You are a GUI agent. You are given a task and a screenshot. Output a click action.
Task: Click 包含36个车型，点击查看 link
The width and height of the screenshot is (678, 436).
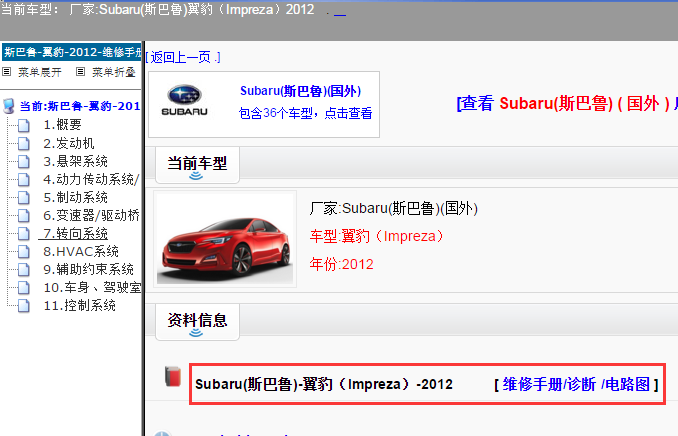pos(305,113)
